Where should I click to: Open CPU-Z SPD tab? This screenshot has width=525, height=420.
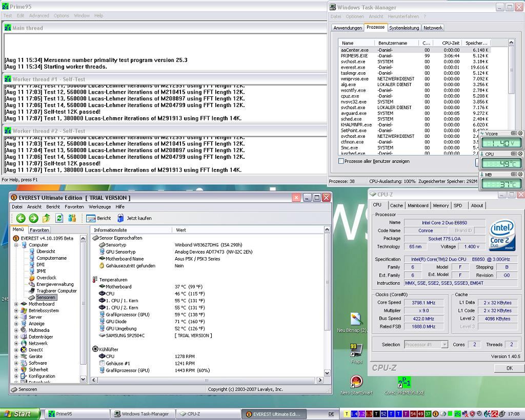pyautogui.click(x=458, y=205)
